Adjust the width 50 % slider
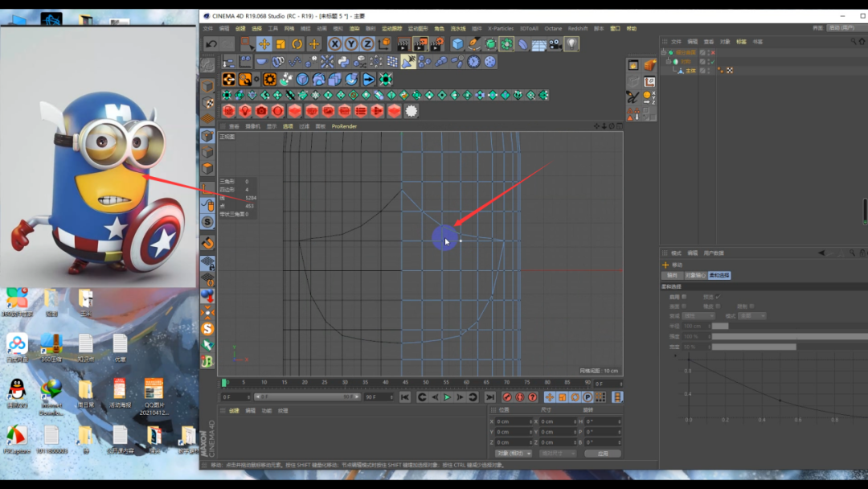 click(x=789, y=347)
